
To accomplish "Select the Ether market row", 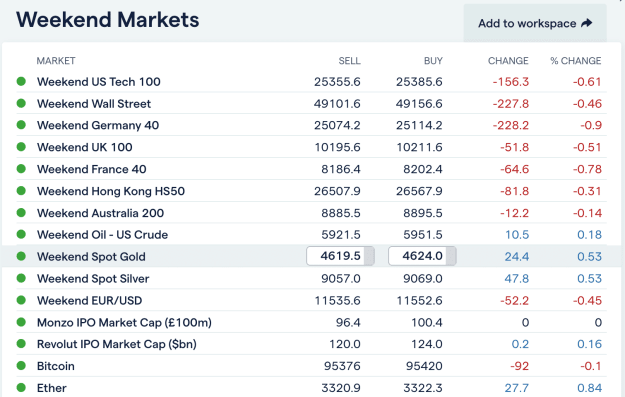I will 311,388.
